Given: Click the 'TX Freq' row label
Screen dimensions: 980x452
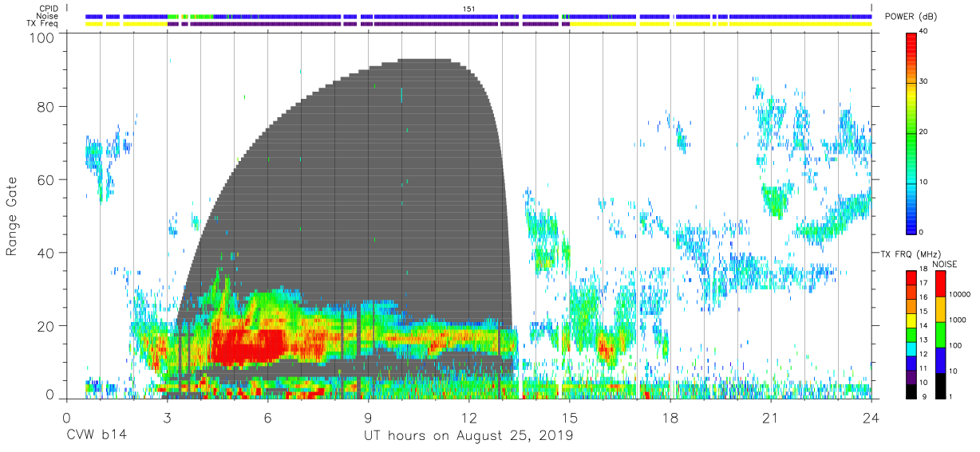Looking at the screenshot, I should coord(43,24).
